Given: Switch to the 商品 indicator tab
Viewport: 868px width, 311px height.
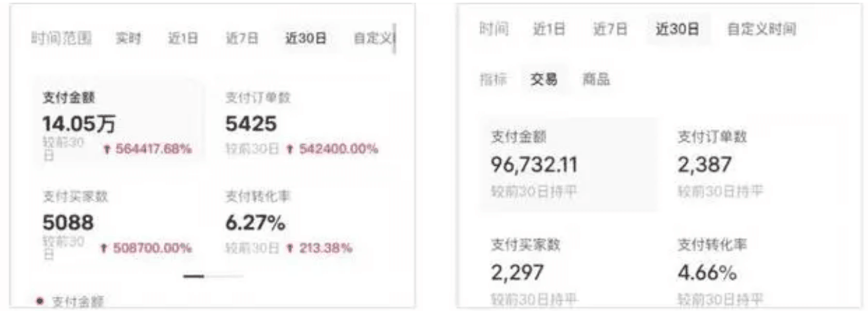Looking at the screenshot, I should (x=596, y=80).
